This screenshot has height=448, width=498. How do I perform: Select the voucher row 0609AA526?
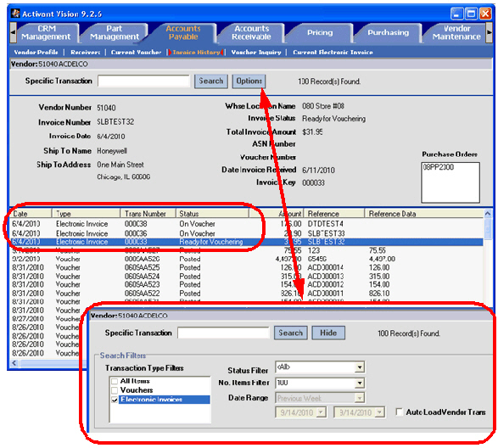tap(247, 259)
